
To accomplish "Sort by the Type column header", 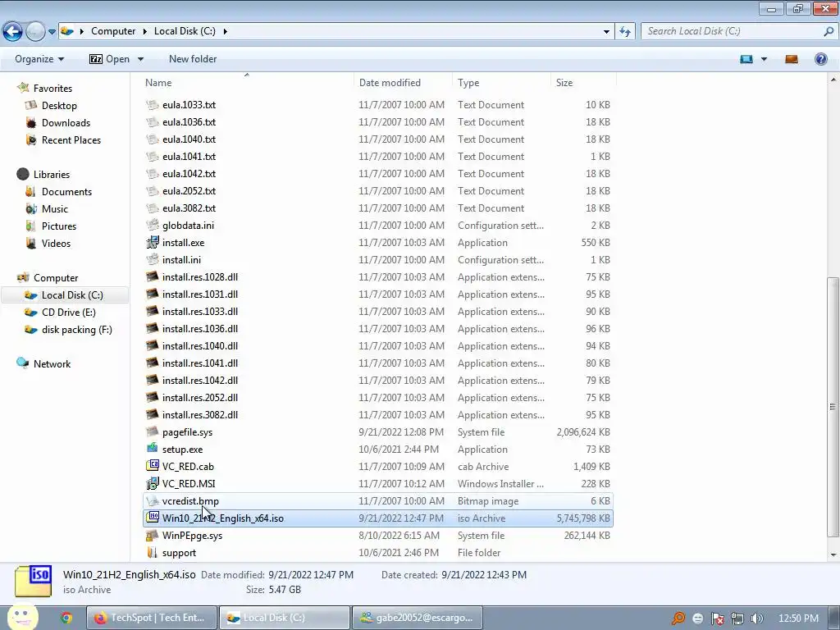I will (501, 83).
